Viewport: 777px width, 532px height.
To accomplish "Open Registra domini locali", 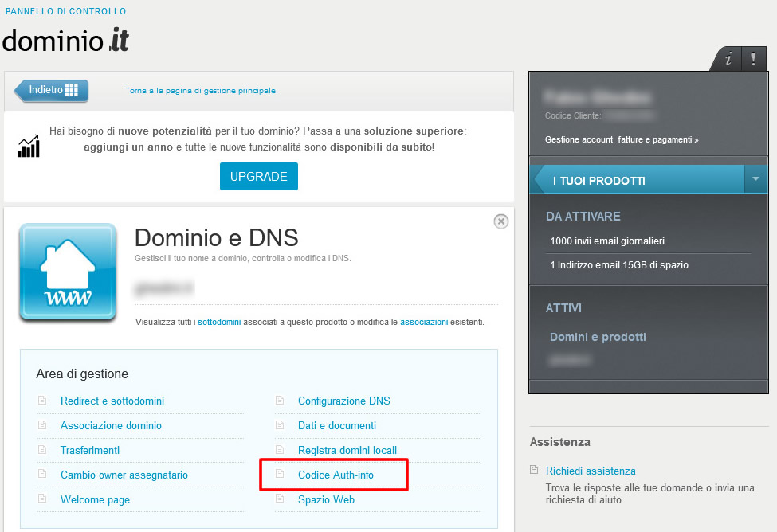I will tap(347, 450).
